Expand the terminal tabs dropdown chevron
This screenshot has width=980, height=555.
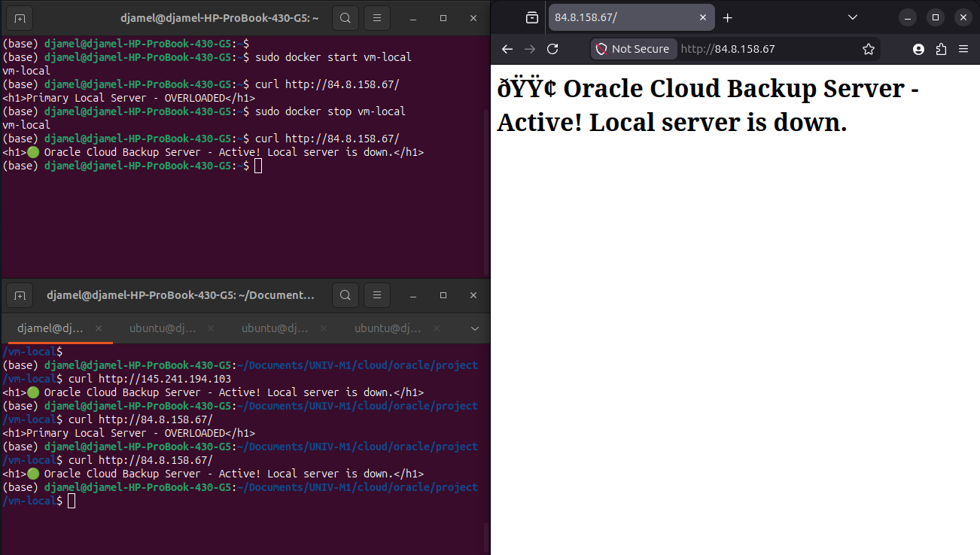pyautogui.click(x=475, y=328)
